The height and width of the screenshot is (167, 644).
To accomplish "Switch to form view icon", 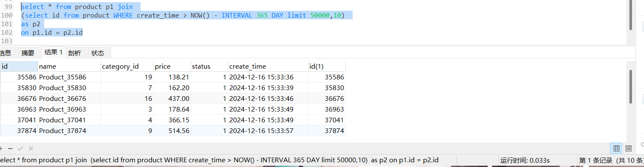I will (628, 149).
